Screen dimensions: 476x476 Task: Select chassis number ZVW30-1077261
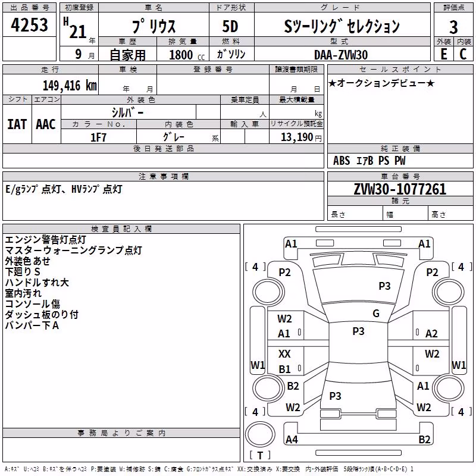click(400, 189)
